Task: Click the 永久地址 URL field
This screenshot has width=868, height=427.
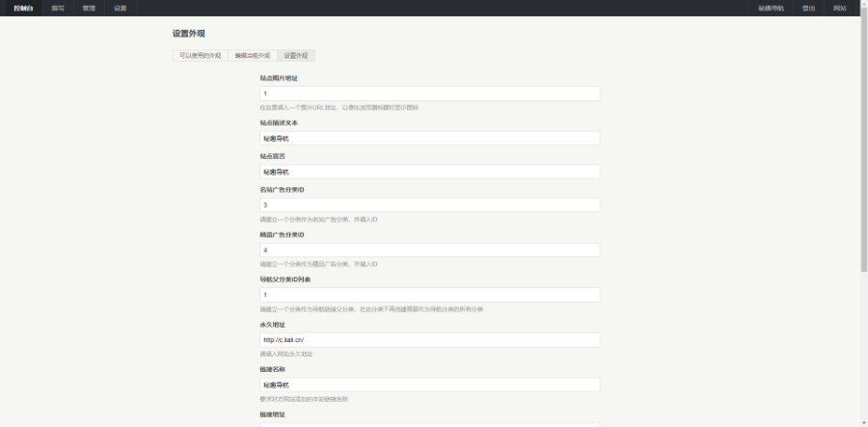Action: [x=429, y=339]
